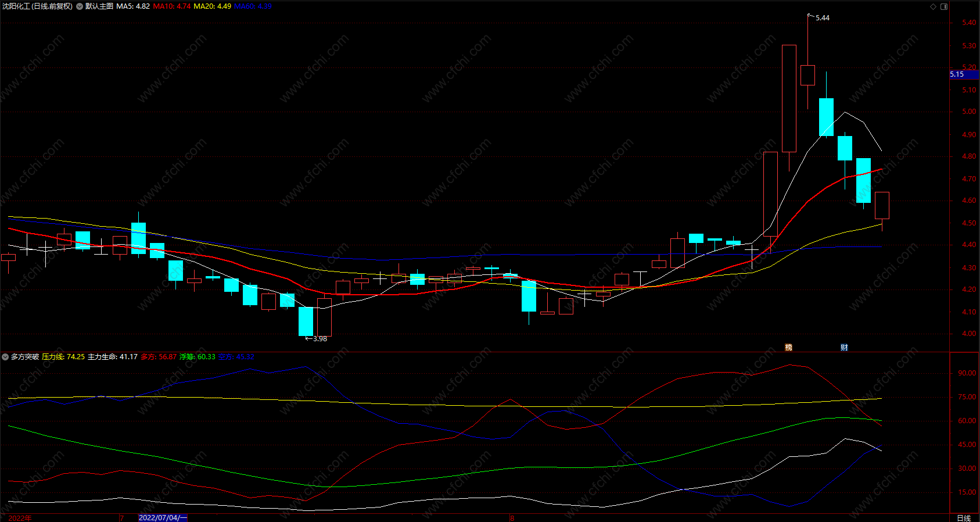Click the 日线 period button
The image size is (980, 522).
pyautogui.click(x=964, y=518)
